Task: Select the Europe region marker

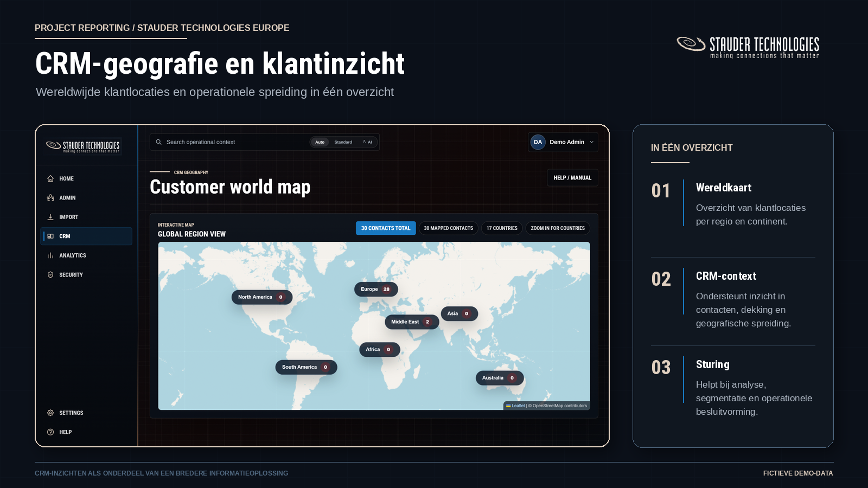Action: coord(376,289)
